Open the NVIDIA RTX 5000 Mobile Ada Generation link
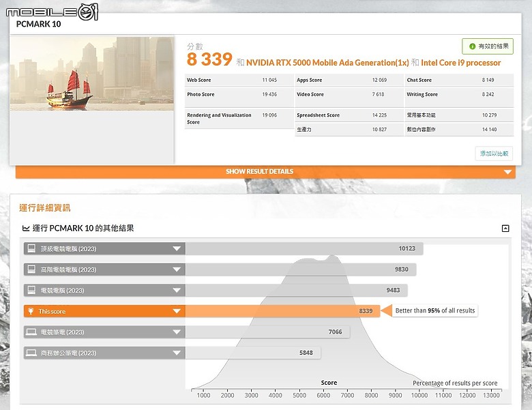The width and height of the screenshot is (532, 410). (x=327, y=63)
